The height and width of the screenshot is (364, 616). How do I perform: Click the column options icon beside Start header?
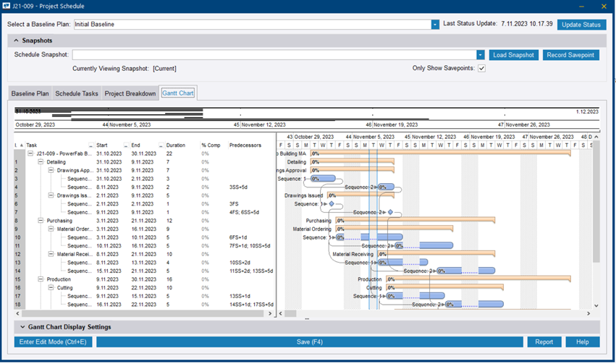pos(125,145)
